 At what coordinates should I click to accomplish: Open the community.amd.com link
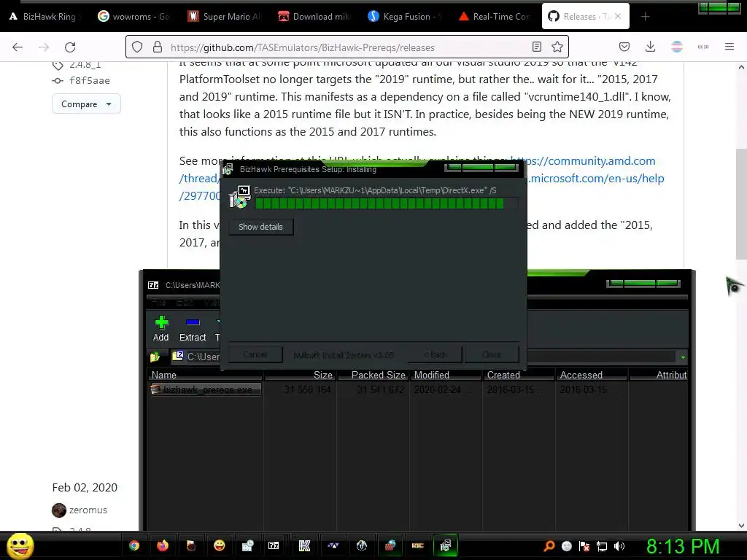[583, 161]
